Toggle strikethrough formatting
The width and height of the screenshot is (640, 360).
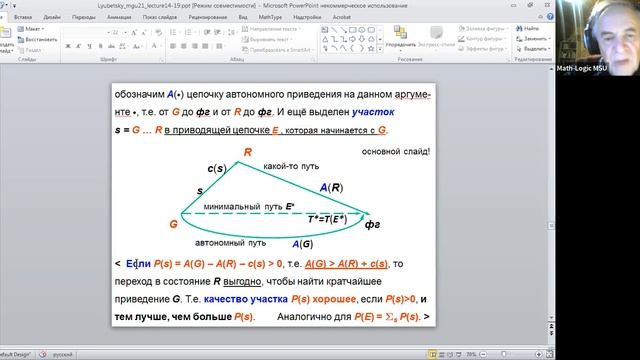(x=111, y=47)
